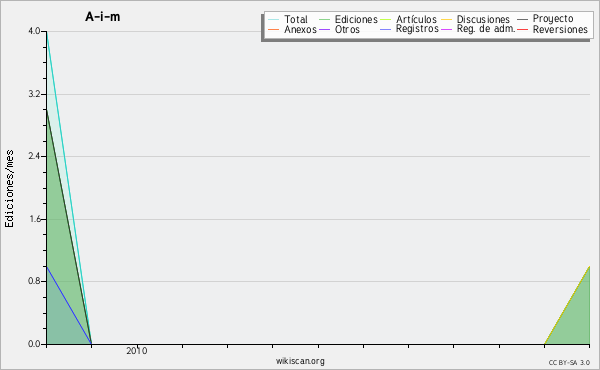600x370 pixels.
Task: Select the Discusiones legend entry
Action: 483,19
